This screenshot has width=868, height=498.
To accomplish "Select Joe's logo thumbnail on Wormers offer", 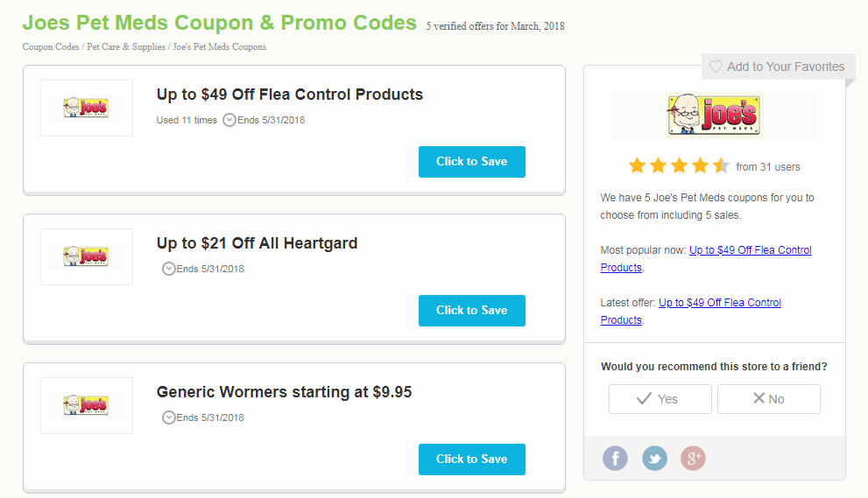I will tap(87, 405).
